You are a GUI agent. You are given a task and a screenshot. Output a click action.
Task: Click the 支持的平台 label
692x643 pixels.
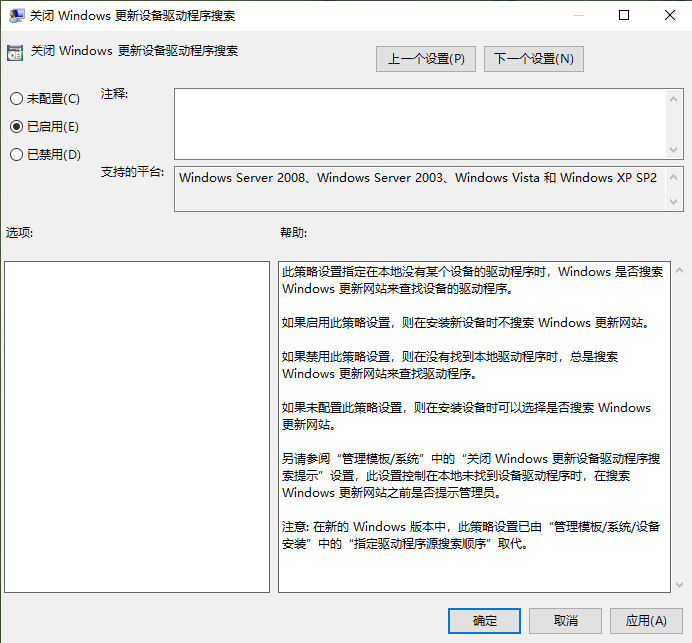pyautogui.click(x=132, y=172)
